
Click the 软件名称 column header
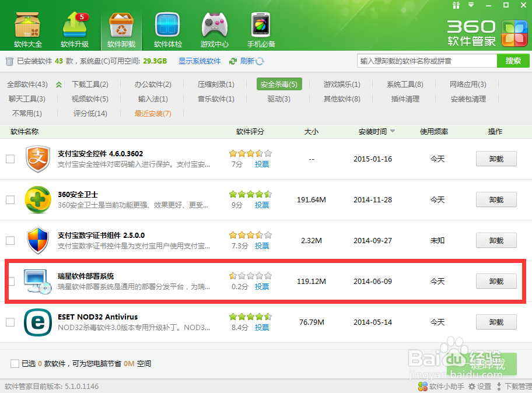(x=24, y=132)
